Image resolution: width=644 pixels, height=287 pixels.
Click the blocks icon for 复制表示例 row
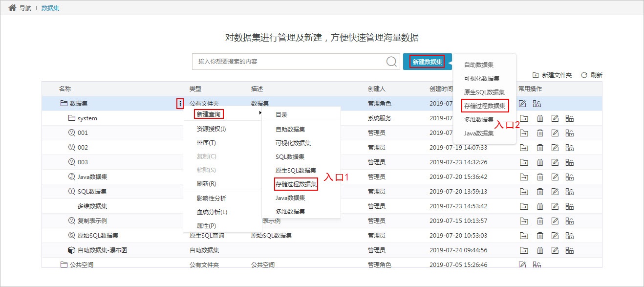tap(569, 221)
